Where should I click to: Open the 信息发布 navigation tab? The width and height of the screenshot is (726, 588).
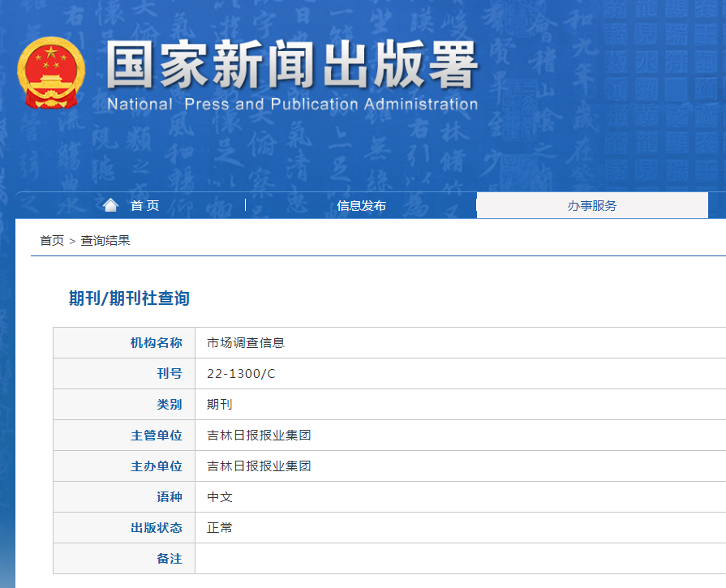coord(361,205)
